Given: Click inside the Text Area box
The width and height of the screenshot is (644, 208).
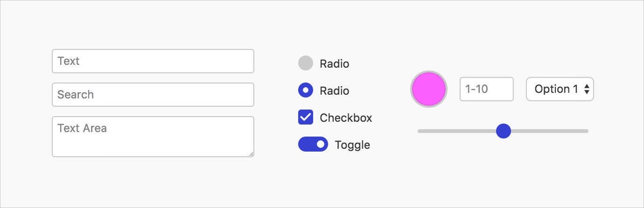Looking at the screenshot, I should point(153,136).
